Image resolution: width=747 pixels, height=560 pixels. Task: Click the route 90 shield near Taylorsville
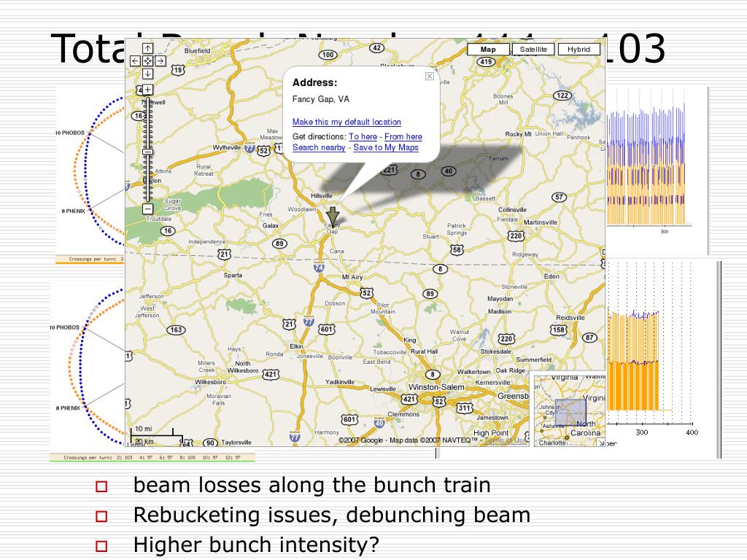[x=210, y=443]
